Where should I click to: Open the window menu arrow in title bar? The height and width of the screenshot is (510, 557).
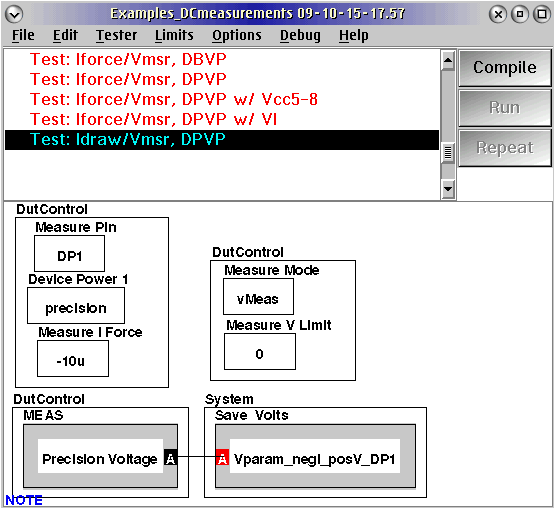(14, 14)
